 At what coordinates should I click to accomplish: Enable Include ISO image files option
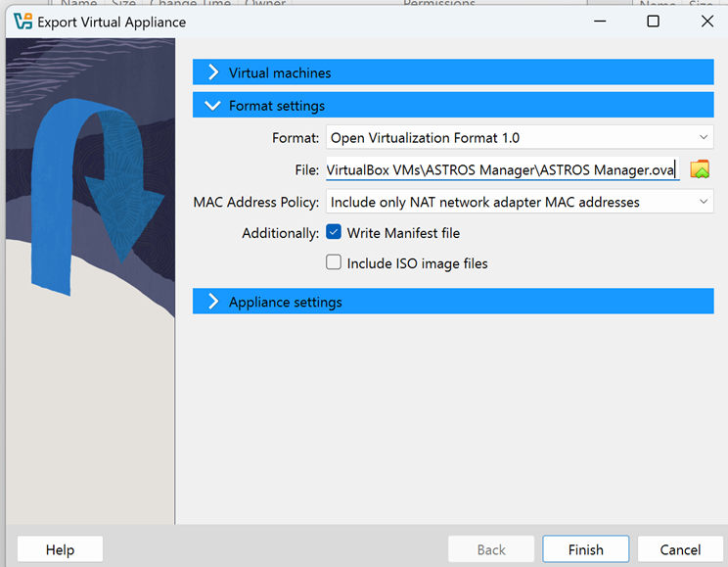pyautogui.click(x=334, y=263)
